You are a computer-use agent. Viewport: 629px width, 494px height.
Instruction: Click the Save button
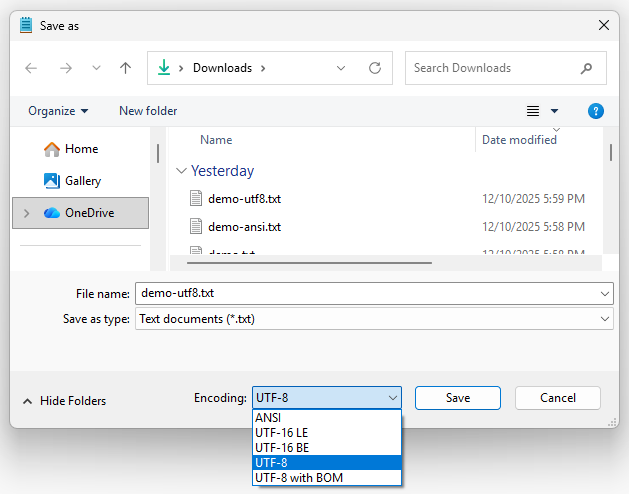[458, 398]
